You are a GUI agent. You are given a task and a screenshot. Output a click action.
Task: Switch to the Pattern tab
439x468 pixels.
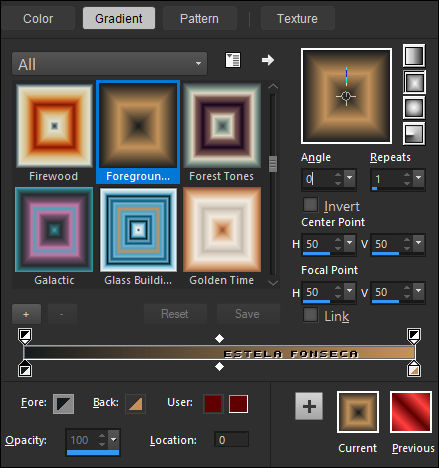tap(199, 18)
